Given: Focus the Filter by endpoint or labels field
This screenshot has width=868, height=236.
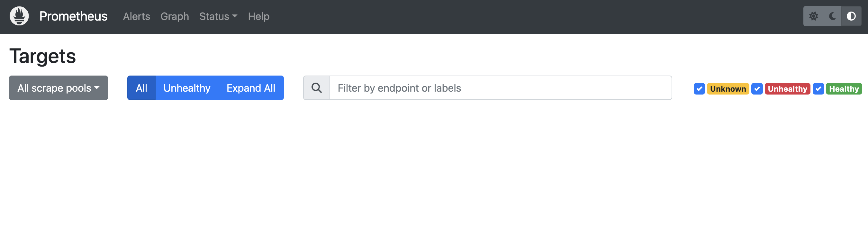Looking at the screenshot, I should click(x=501, y=88).
